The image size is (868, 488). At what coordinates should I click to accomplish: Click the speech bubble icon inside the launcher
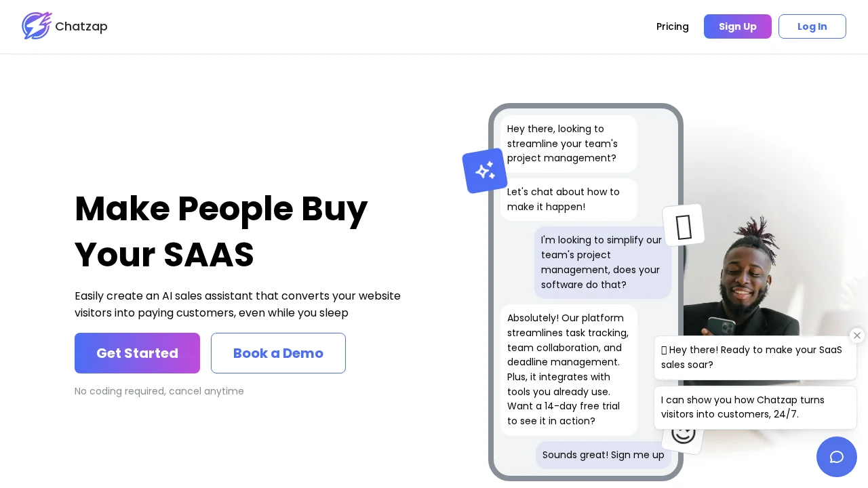click(837, 457)
